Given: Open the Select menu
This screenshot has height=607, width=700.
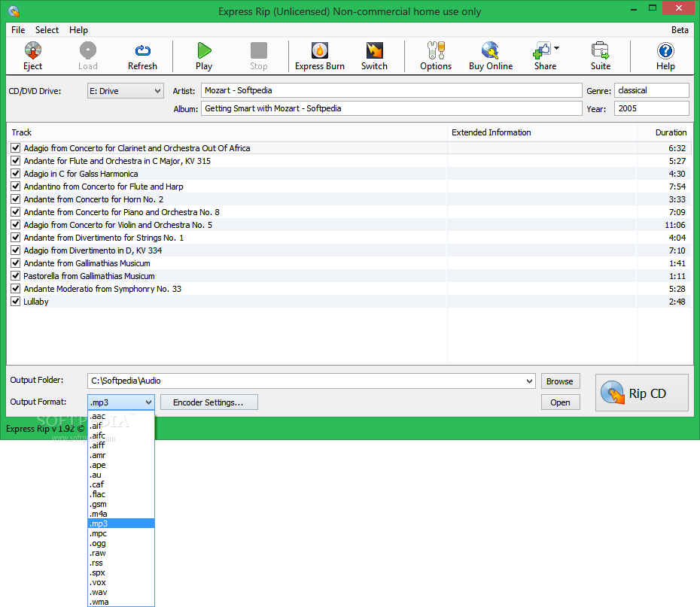Looking at the screenshot, I should [x=47, y=30].
